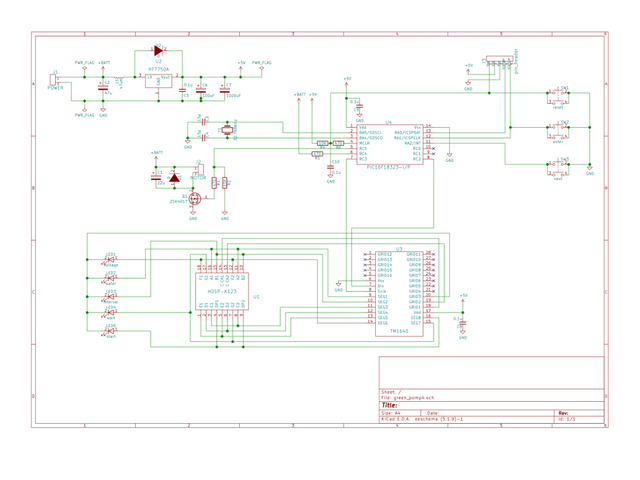640x480 pixels.
Task: Click the SW1 reset push button symbol
Action: pos(558,97)
